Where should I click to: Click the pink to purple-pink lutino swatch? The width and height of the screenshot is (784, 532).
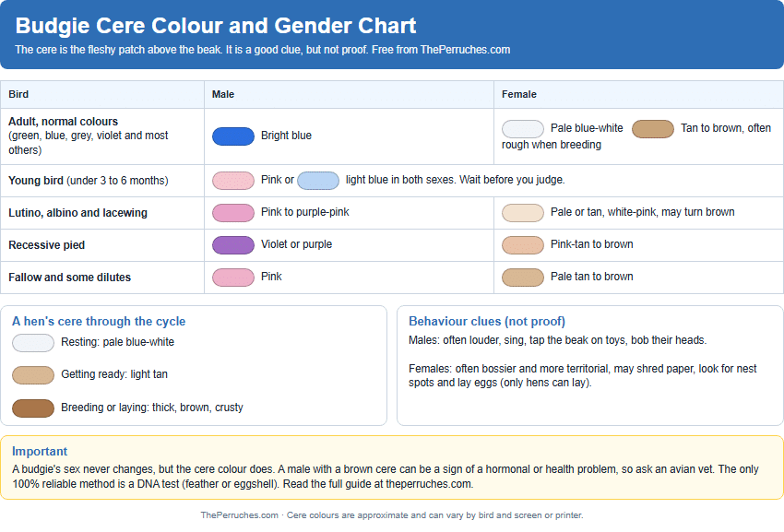coord(233,213)
